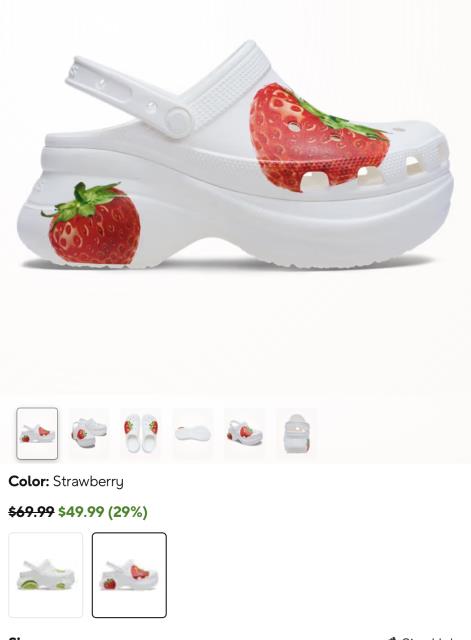Select the fifth front-angle thumbnail
This screenshot has width=471, height=640.
click(x=244, y=433)
